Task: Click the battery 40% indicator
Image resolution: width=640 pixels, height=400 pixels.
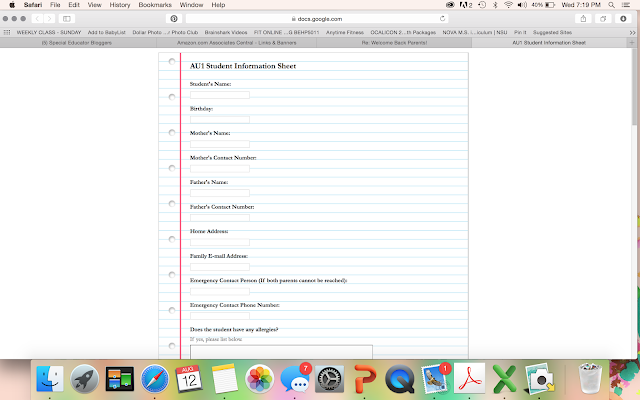Action: [x=543, y=5]
